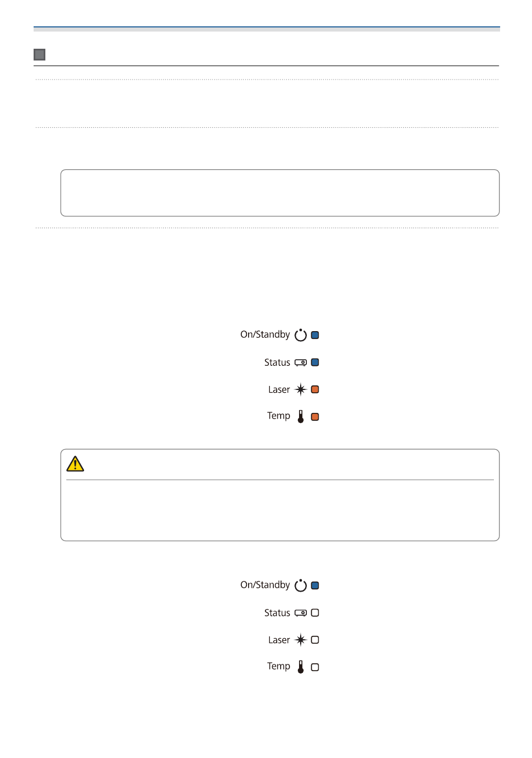
Task: Click the power icon beside the upper On/Standby label
Action: point(301,335)
